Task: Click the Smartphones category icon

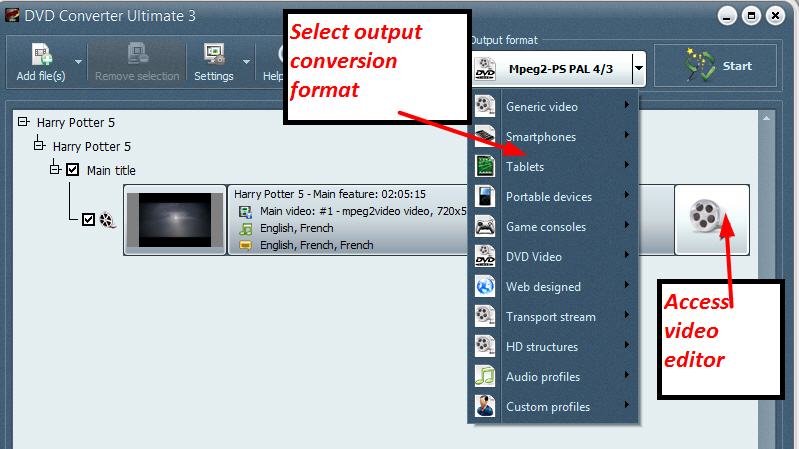Action: pos(485,136)
